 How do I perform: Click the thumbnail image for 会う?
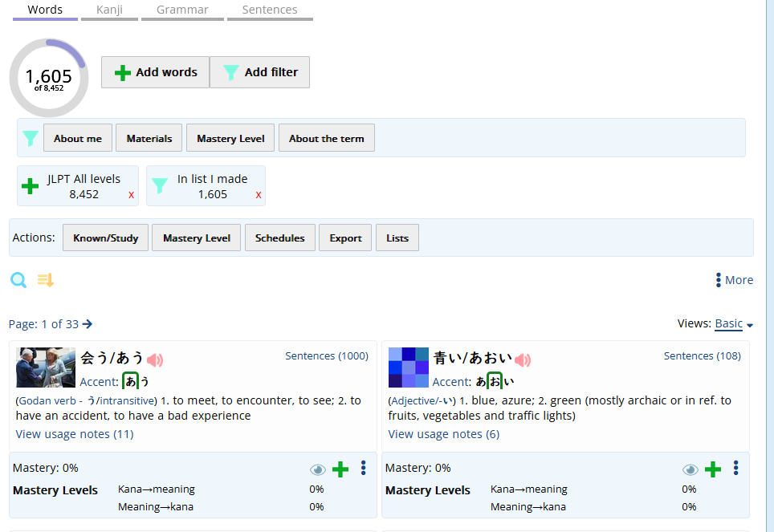(x=46, y=368)
